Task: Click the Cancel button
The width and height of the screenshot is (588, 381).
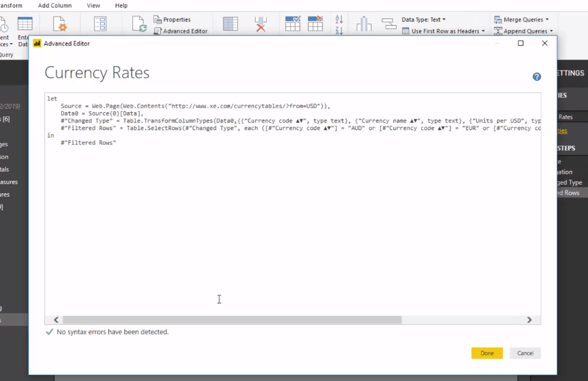Action: pos(525,353)
